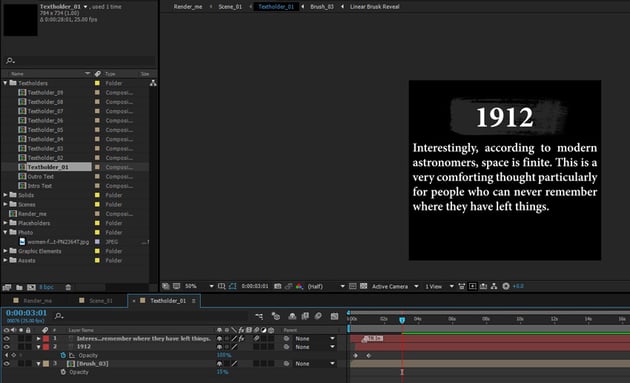Collapse the Textholders folder
This screenshot has width=630, height=383.
[5, 83]
